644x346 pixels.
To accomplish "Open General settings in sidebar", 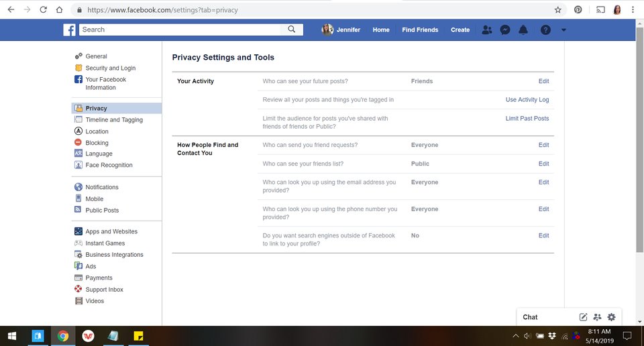I will [96, 56].
